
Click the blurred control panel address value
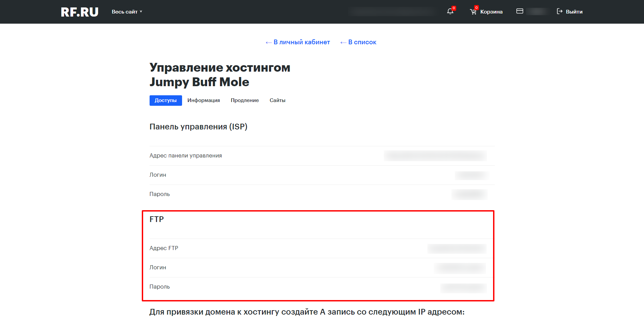[435, 156]
